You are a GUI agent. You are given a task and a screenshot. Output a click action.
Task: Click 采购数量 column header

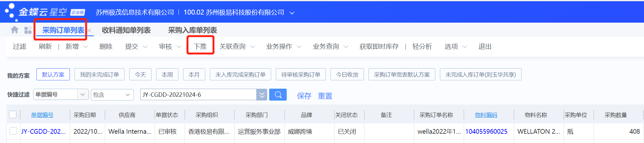[x=616, y=115]
